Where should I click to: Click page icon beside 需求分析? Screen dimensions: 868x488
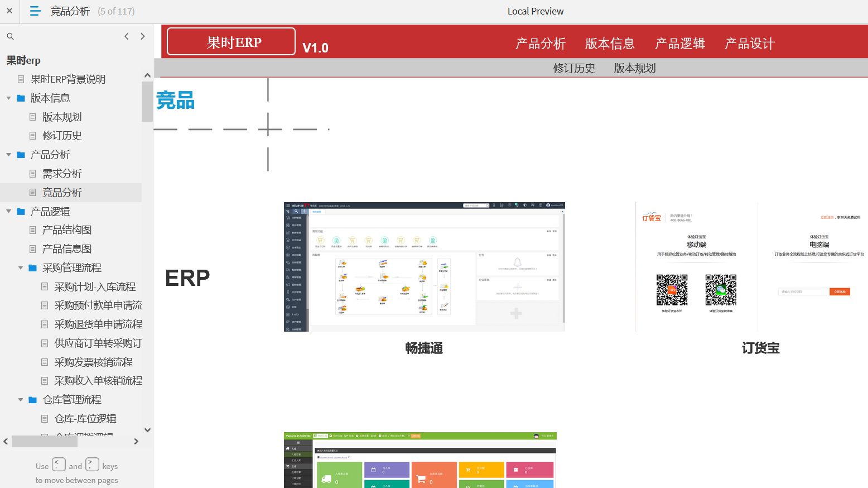33,174
